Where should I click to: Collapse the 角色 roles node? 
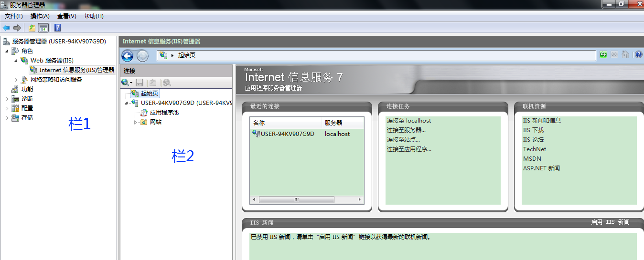pos(7,51)
